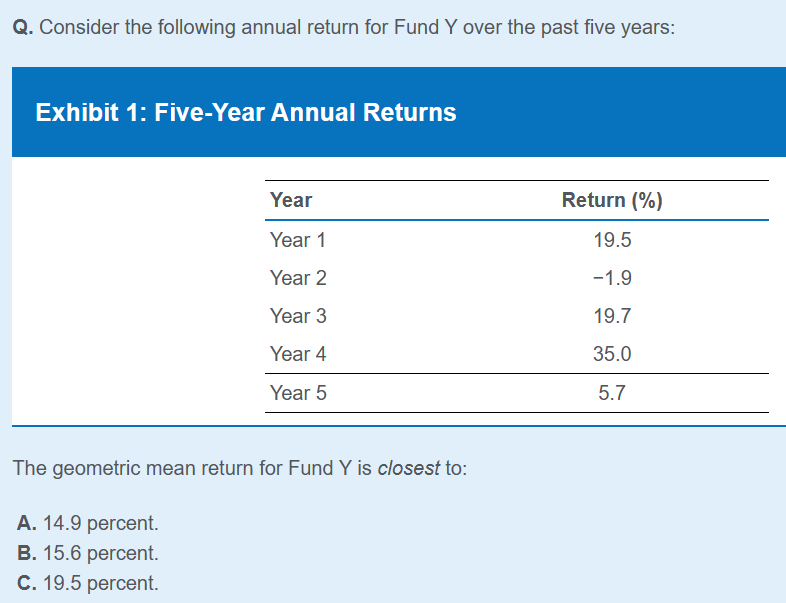Select answer B, 15.6 percent
Viewport: 786px width, 603px height.
(x=88, y=552)
